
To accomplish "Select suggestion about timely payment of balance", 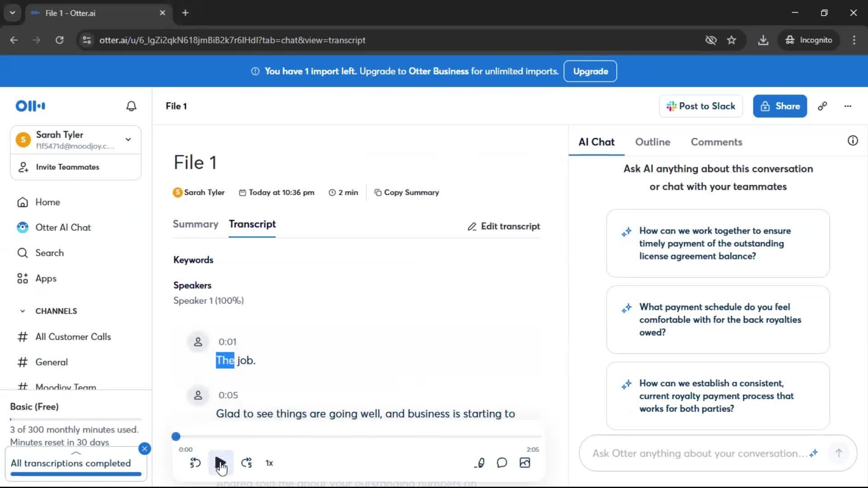I will [x=718, y=244].
